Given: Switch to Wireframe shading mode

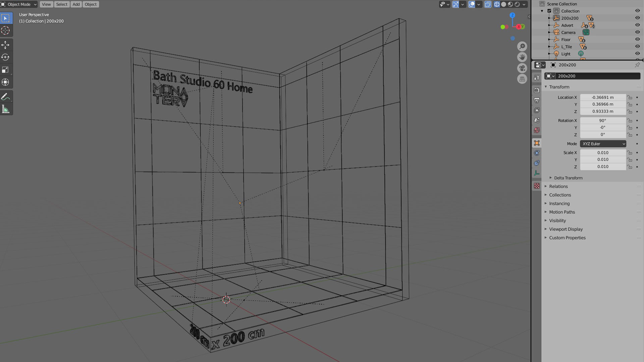Looking at the screenshot, I should coord(497,4).
